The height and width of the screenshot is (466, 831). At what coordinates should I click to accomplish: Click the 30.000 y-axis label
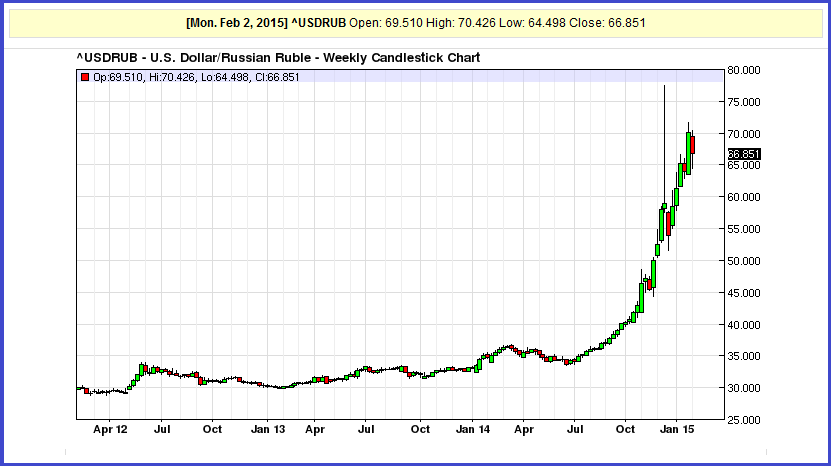(x=744, y=388)
